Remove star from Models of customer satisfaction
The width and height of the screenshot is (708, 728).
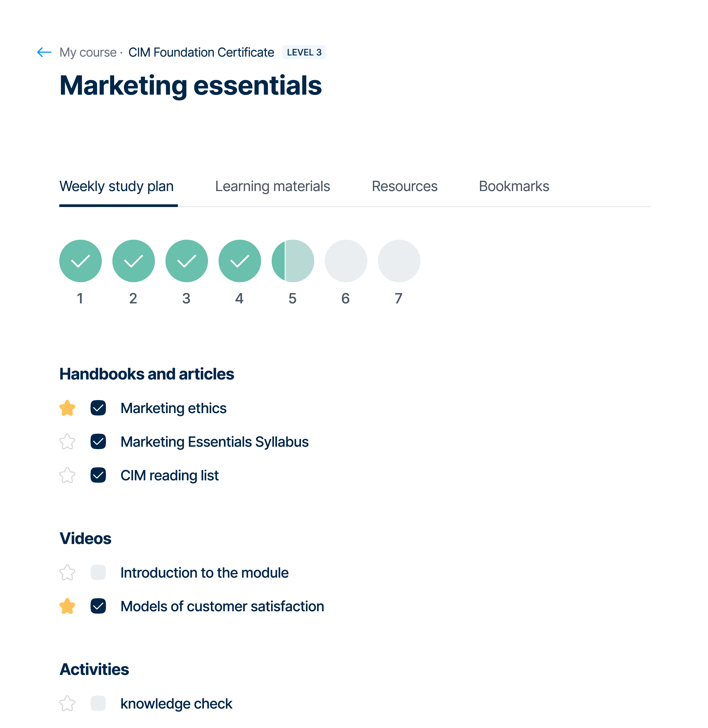[67, 606]
